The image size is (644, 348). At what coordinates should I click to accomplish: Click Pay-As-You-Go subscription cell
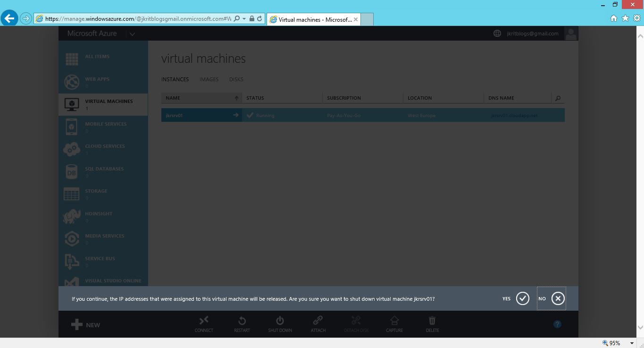tap(363, 115)
